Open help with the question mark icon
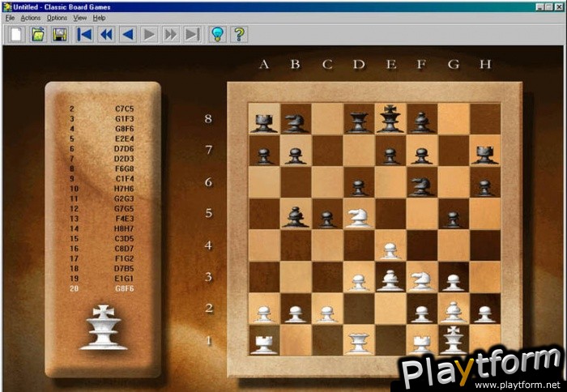Screen dimensions: 567x392 (x=239, y=34)
